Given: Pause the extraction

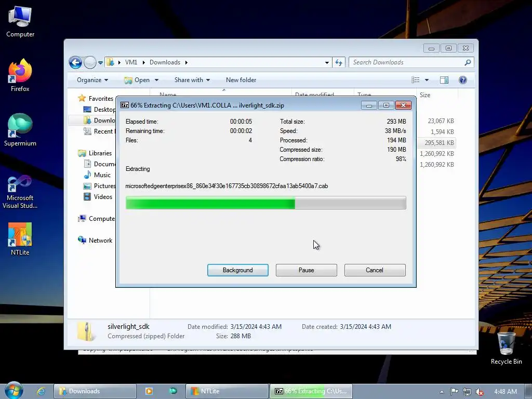Looking at the screenshot, I should click(x=307, y=270).
